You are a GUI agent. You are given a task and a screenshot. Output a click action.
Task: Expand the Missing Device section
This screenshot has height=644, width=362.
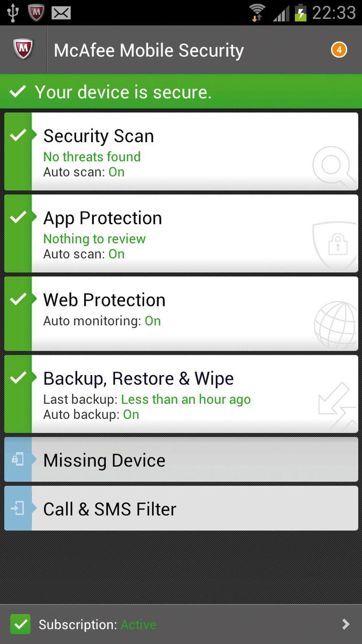(x=181, y=459)
